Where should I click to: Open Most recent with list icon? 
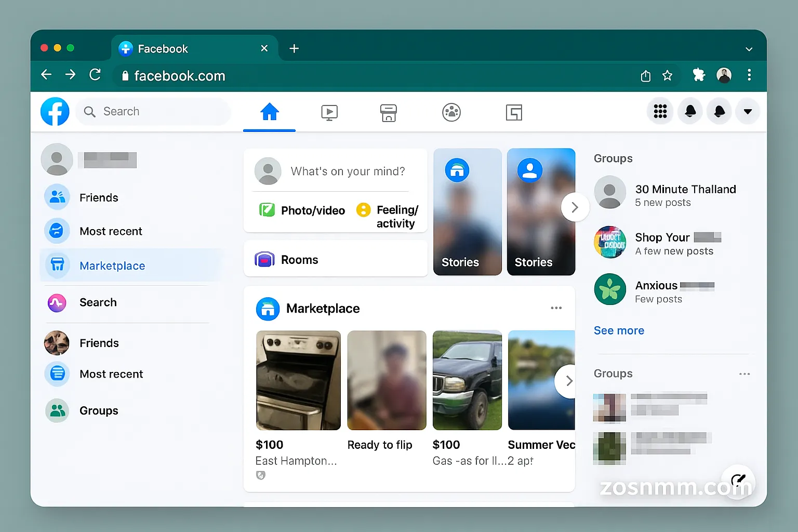(57, 374)
